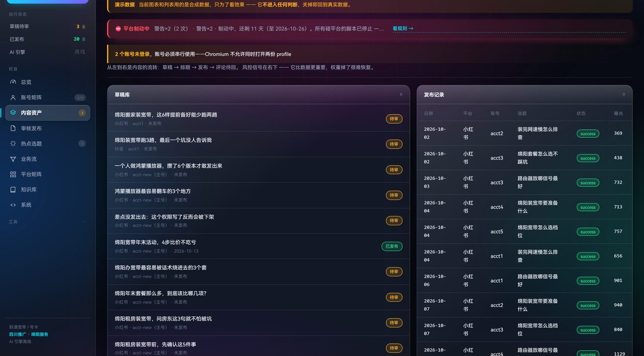Click the 平台 column header
The height and width of the screenshot is (356, 644).
tap(468, 114)
